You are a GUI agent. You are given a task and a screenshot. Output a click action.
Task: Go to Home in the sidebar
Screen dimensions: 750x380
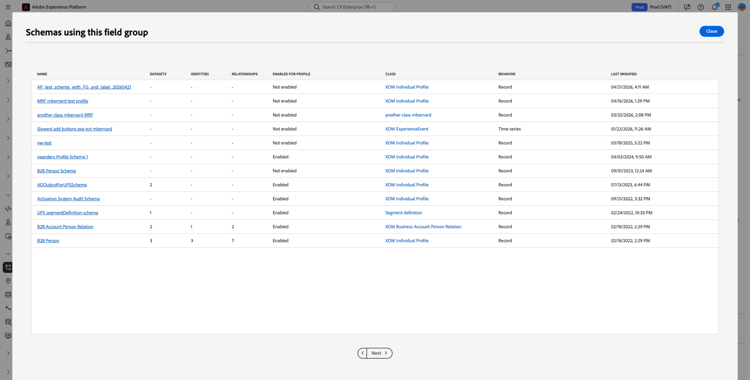click(x=8, y=23)
